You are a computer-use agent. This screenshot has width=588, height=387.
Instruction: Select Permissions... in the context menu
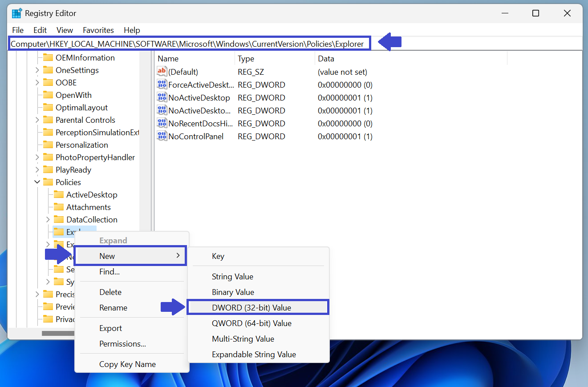pyautogui.click(x=122, y=344)
